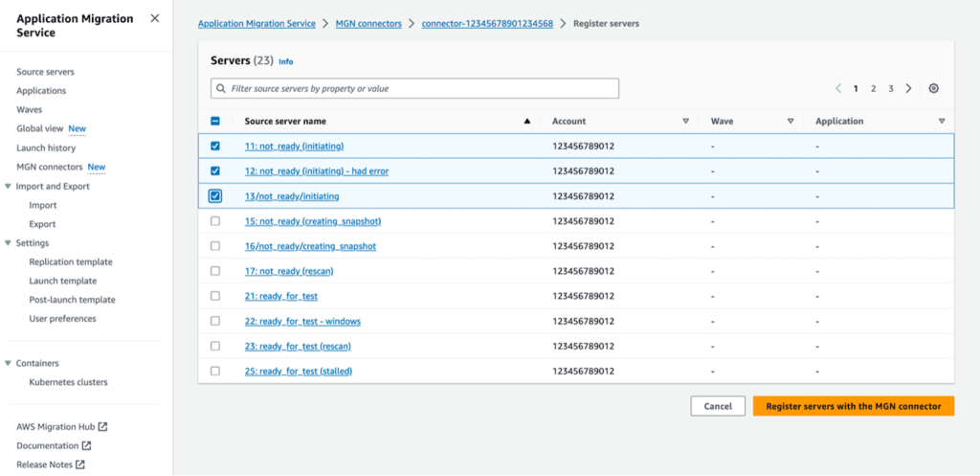Check server 22: ready_for_test - windows
This screenshot has height=476, width=980.
click(x=215, y=321)
